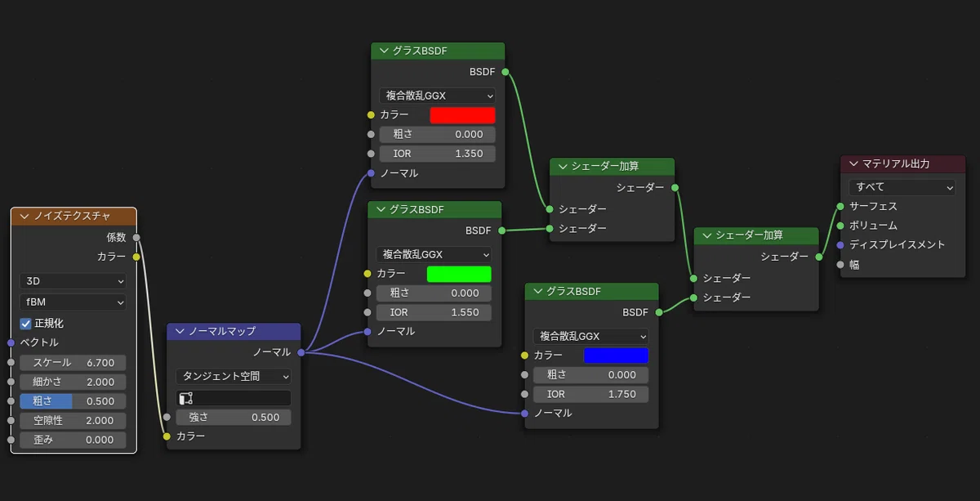The height and width of the screenshot is (501, 980).
Task: Click the 空隙性 2.000 field
Action: pos(73,421)
